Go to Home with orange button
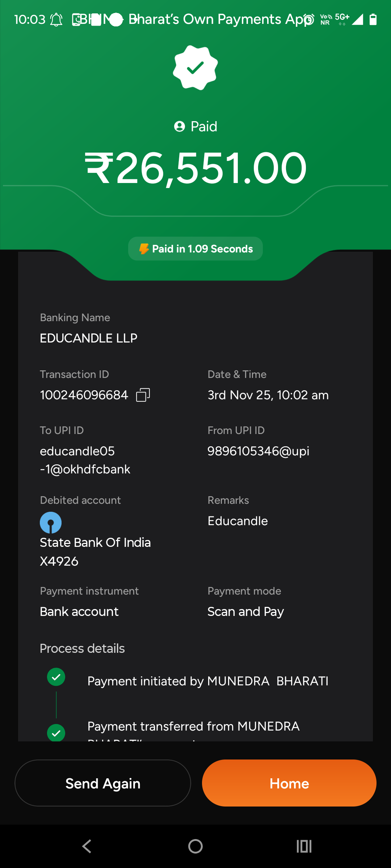This screenshot has height=868, width=391. pyautogui.click(x=289, y=783)
